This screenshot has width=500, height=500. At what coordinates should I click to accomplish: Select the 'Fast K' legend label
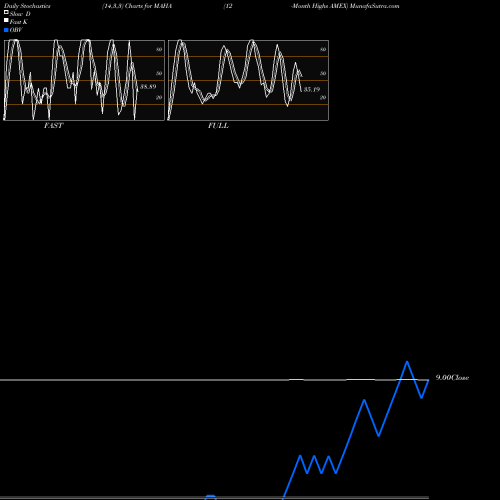coord(19,22)
